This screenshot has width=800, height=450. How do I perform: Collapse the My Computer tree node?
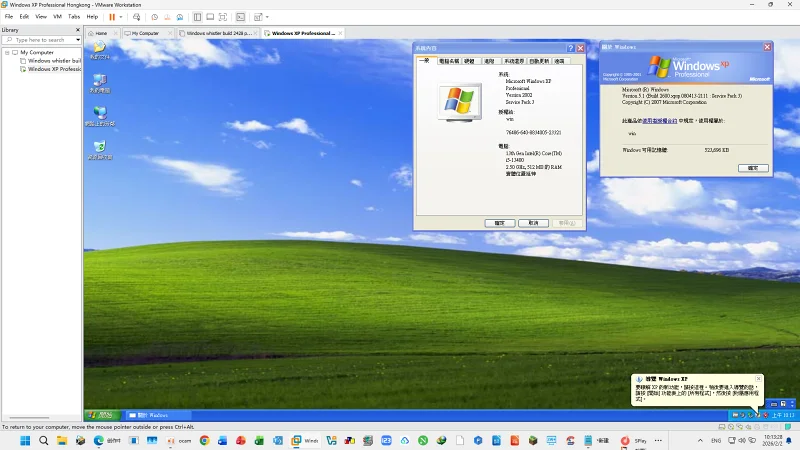[x=7, y=52]
